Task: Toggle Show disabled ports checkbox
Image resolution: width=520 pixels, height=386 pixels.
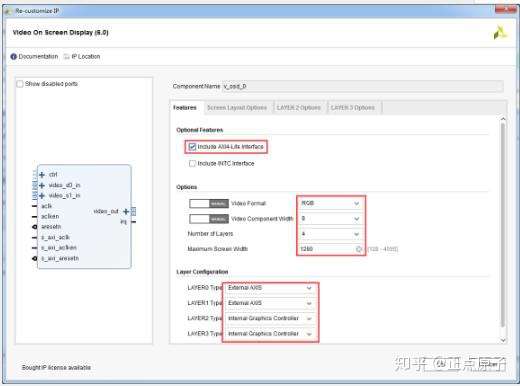Action: [x=20, y=84]
